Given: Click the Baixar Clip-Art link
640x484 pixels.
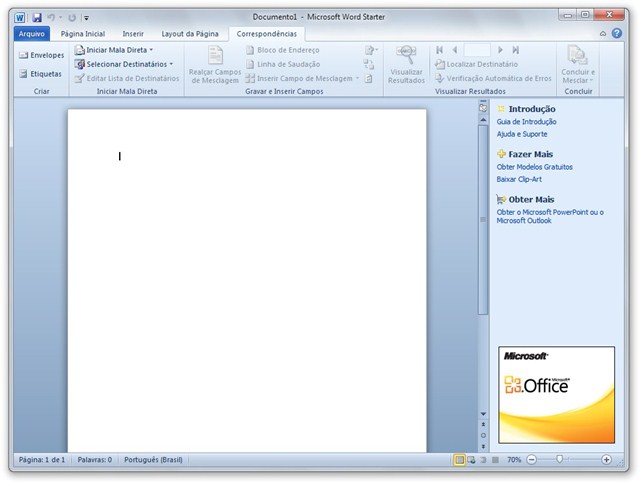Looking at the screenshot, I should (519, 179).
